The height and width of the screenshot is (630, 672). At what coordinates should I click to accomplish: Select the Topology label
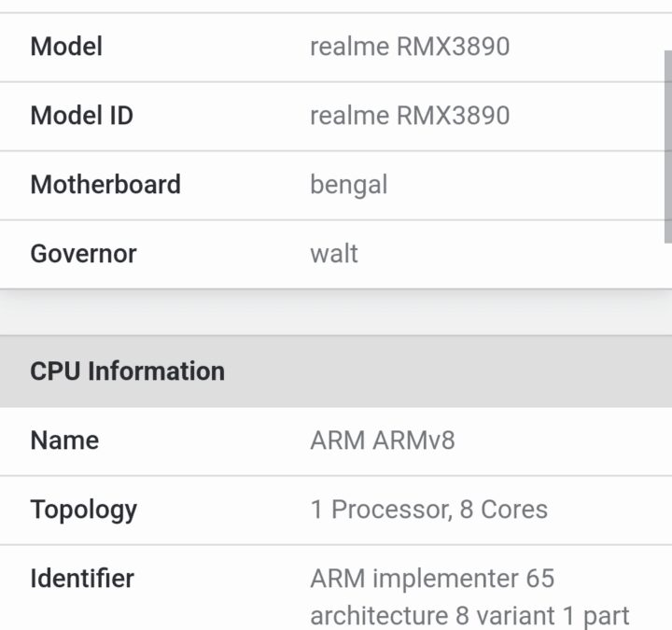84,511
